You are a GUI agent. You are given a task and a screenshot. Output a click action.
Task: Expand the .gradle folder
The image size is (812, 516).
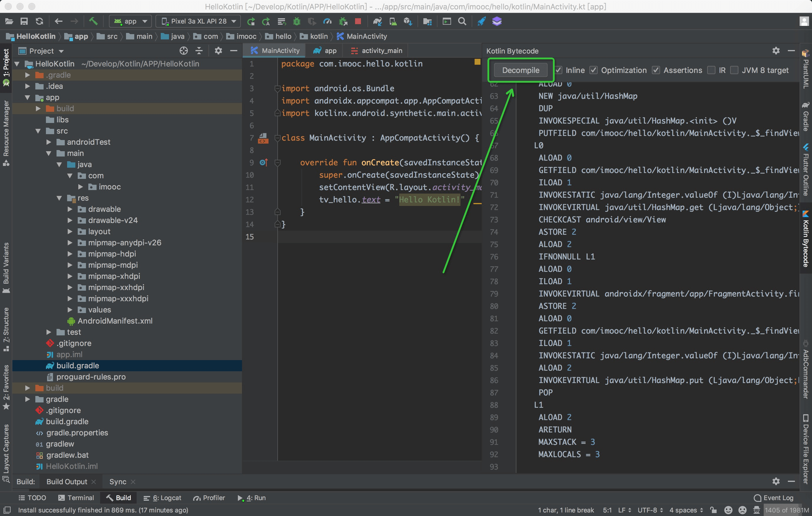[28, 75]
